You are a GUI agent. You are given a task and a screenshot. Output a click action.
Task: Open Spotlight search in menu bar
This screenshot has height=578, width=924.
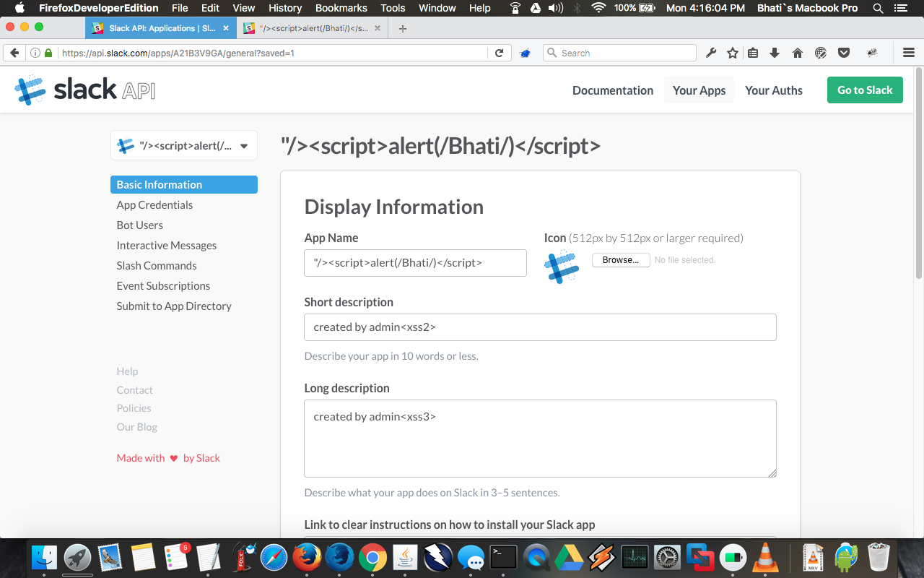[x=878, y=8]
